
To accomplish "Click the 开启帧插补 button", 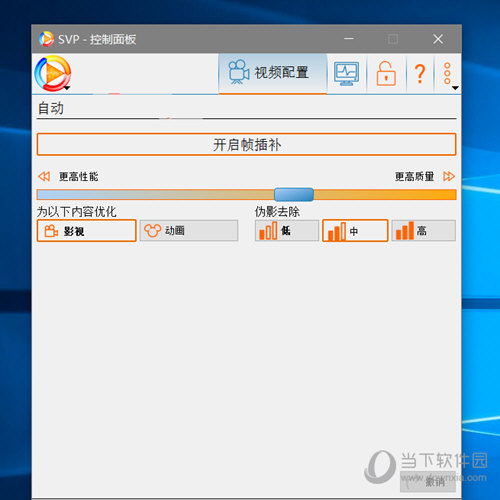I will coord(246,144).
